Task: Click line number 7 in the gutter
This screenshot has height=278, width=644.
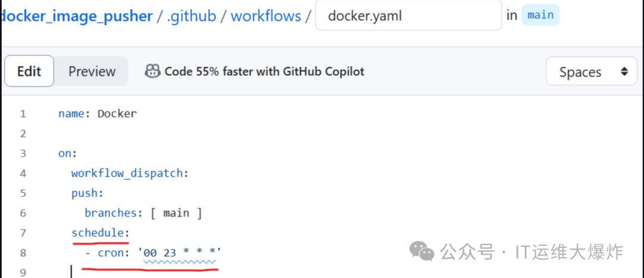Action: (23, 233)
